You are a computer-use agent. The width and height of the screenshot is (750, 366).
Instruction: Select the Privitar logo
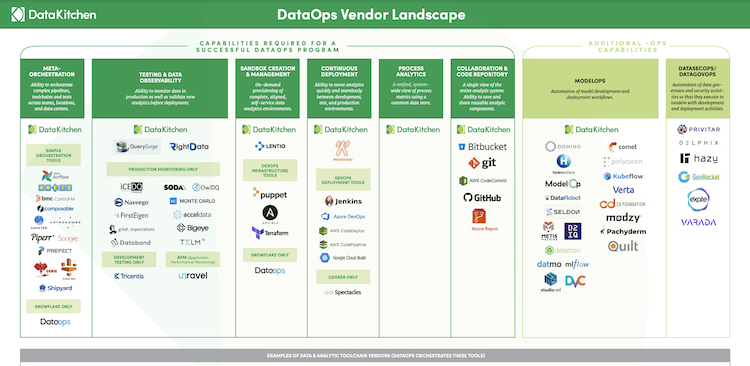click(x=698, y=129)
